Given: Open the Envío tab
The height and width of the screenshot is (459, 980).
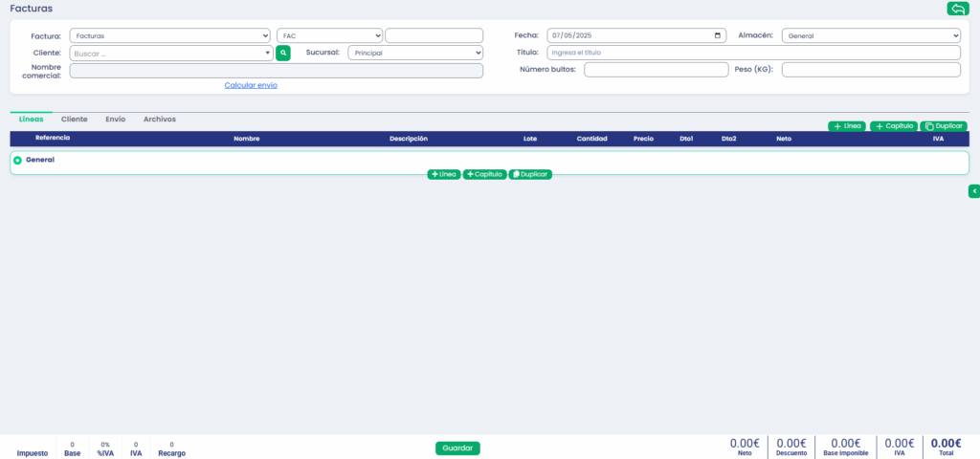Looking at the screenshot, I should pos(115,120).
